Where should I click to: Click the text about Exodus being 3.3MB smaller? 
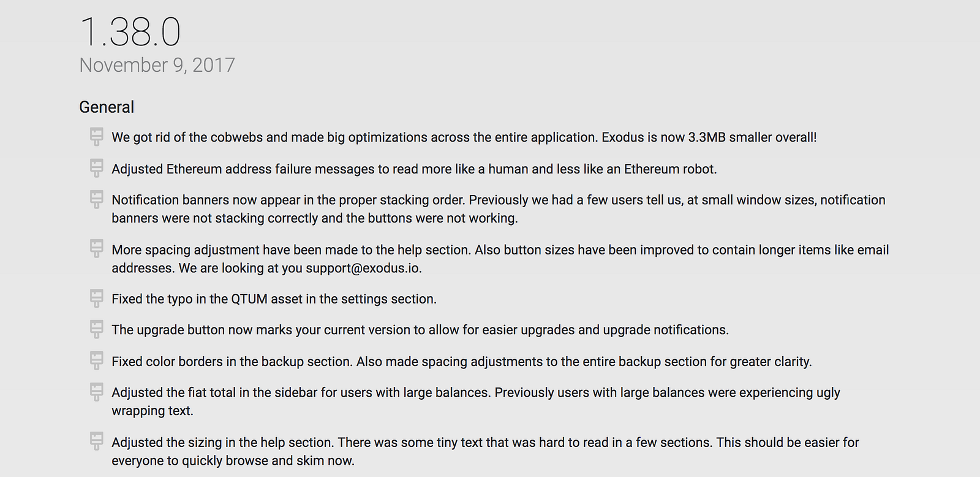[x=709, y=137]
